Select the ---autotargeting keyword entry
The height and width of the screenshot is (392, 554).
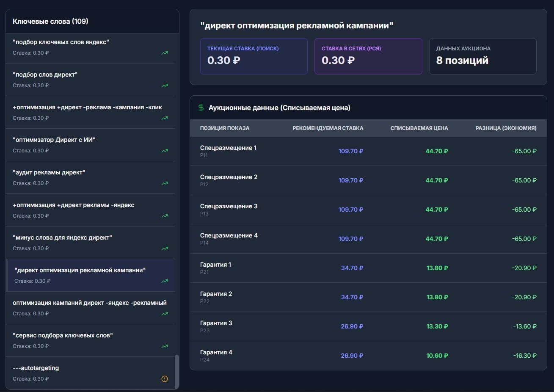coord(90,373)
